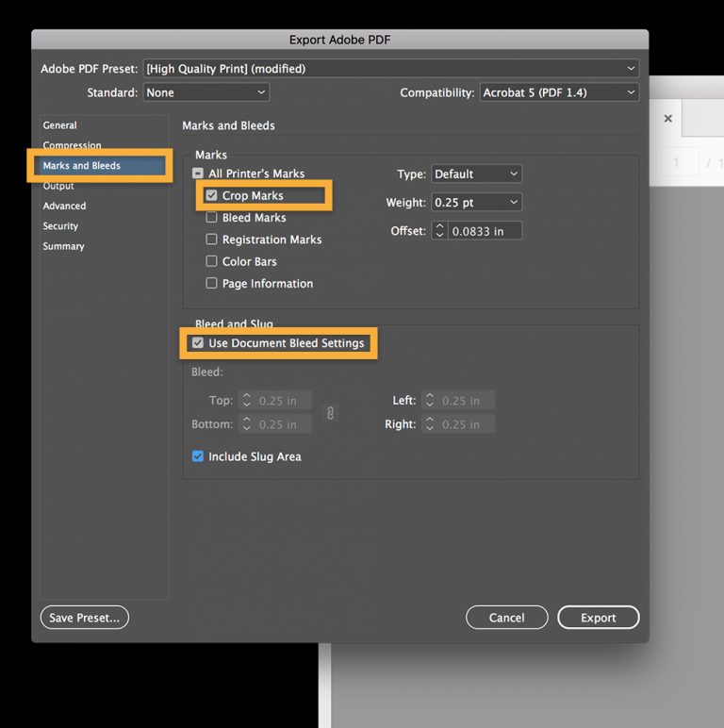This screenshot has width=724, height=728.
Task: Open the Output settings section
Action: click(58, 186)
